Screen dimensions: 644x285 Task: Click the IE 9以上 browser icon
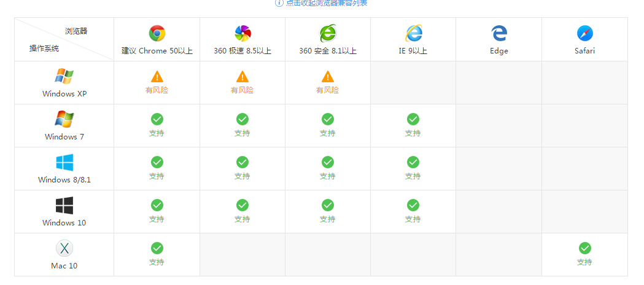click(413, 33)
